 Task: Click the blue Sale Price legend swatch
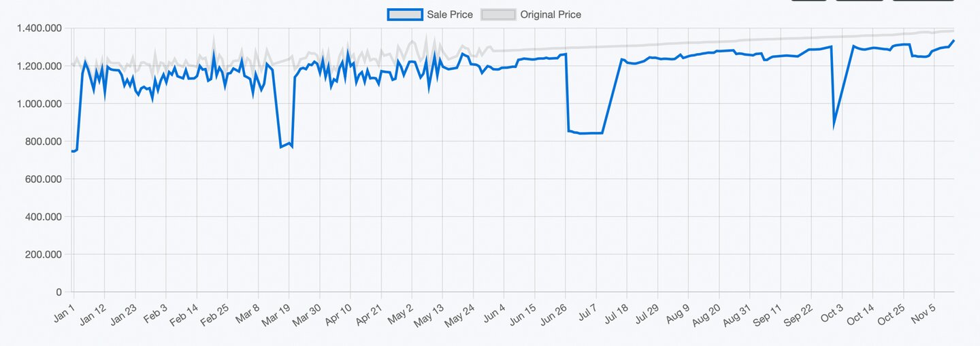[x=405, y=14]
